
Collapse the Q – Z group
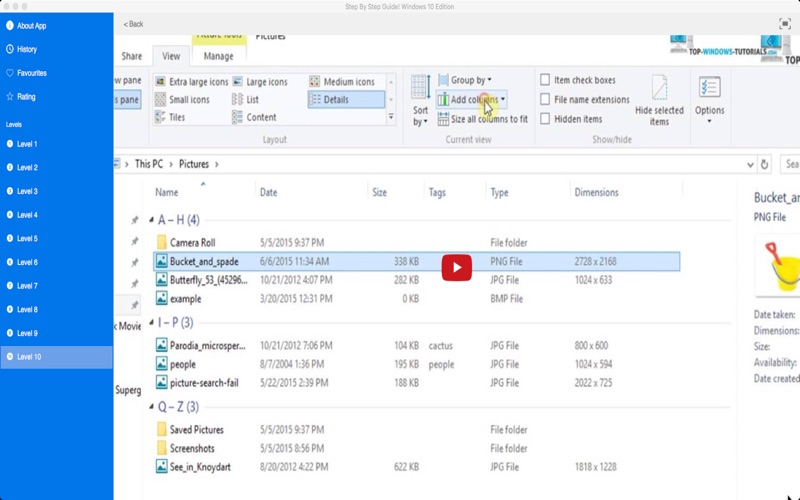tap(152, 407)
